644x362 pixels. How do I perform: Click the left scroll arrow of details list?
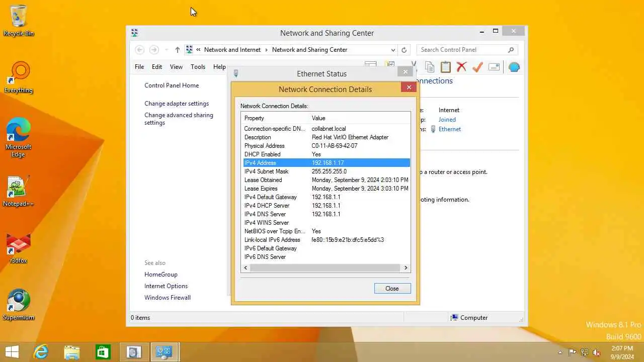(246, 268)
